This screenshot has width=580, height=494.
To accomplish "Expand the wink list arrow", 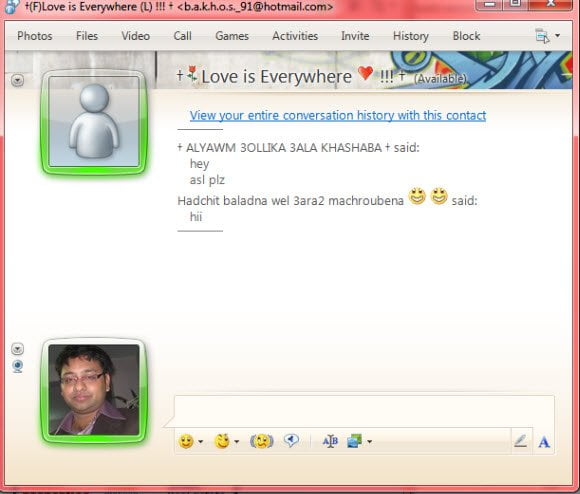I will coord(237,441).
